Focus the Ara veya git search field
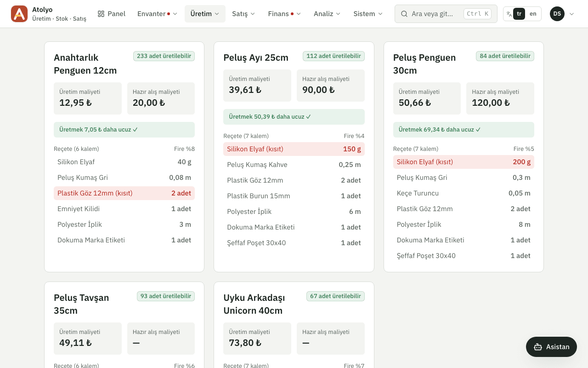Image resolution: width=588 pixels, height=368 pixels. [446, 14]
